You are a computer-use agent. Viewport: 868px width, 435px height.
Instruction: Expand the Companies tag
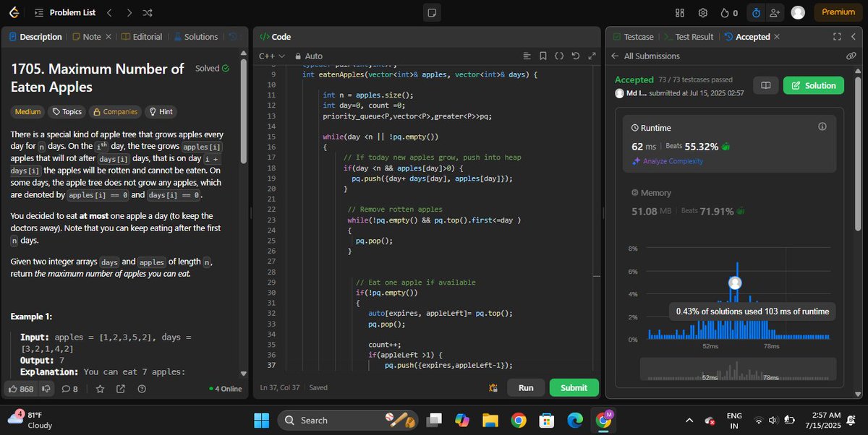point(116,112)
